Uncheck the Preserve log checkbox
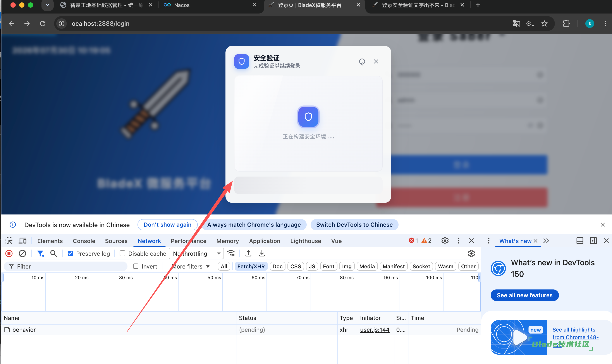This screenshot has height=364, width=612. click(x=70, y=253)
